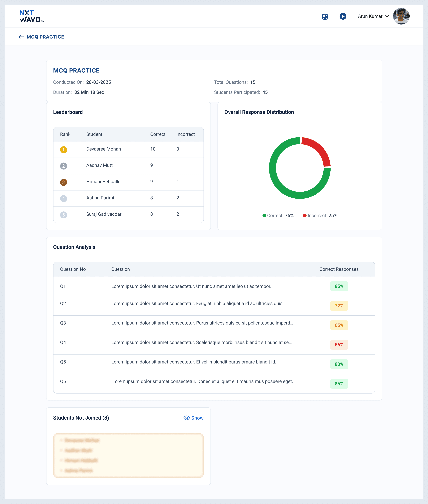Click the Correct Responses column header
The image size is (428, 504).
(339, 269)
